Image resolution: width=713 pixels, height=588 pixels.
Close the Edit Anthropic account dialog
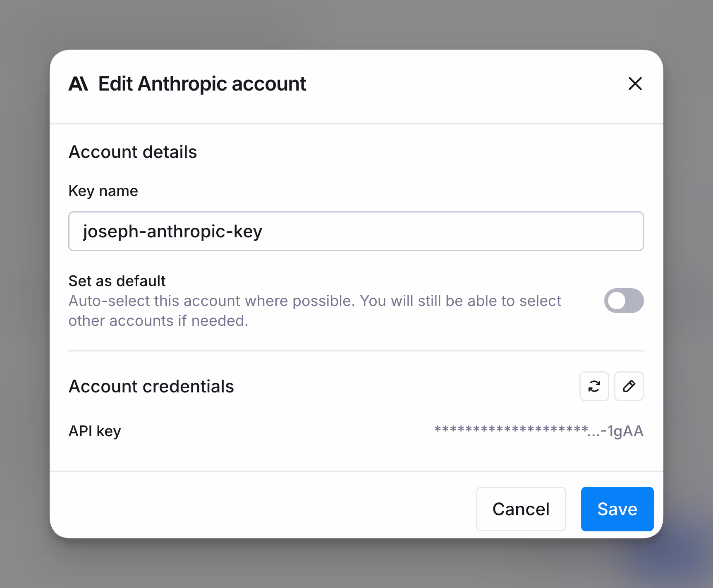(x=635, y=84)
